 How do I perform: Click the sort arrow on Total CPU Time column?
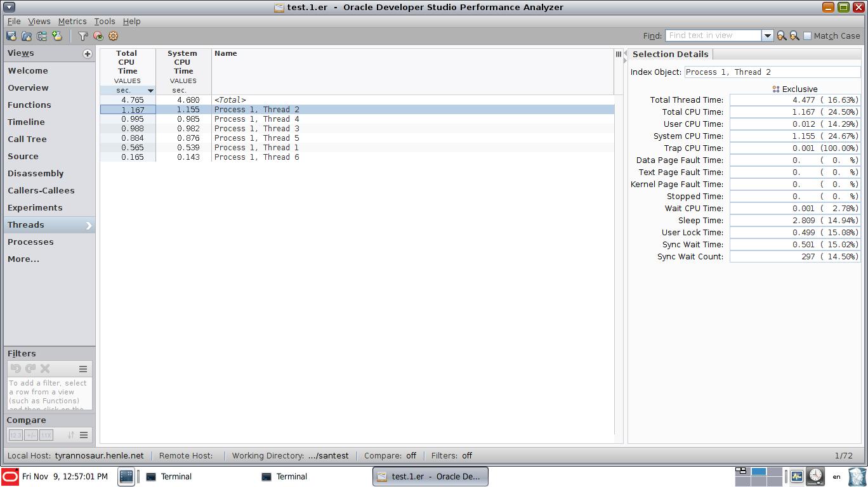(150, 91)
